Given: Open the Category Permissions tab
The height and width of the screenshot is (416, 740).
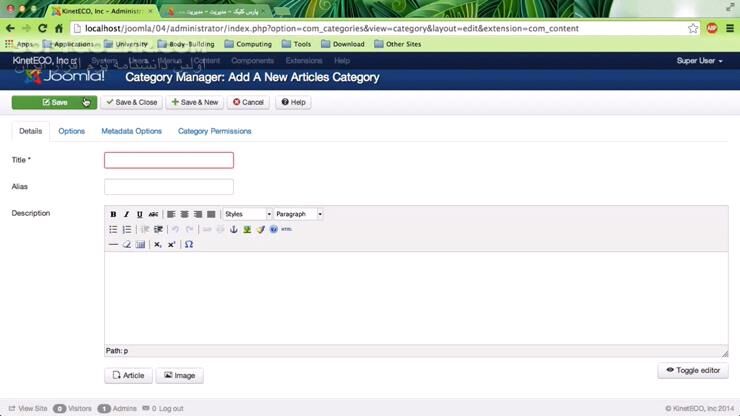Looking at the screenshot, I should click(214, 131).
